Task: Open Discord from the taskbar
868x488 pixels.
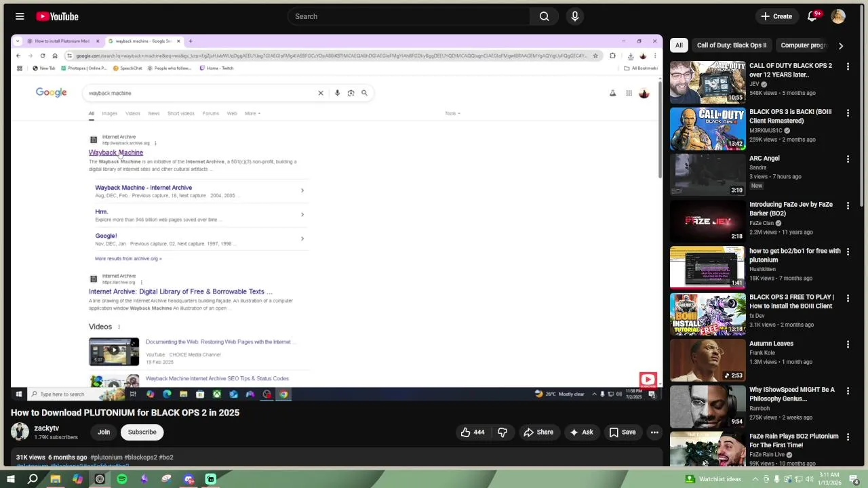Action: (189, 479)
